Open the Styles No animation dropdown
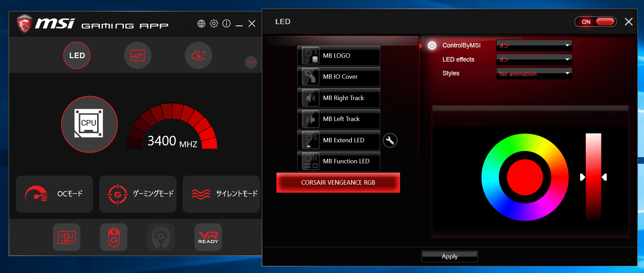Viewport: 644px width, 273px height. [534, 74]
